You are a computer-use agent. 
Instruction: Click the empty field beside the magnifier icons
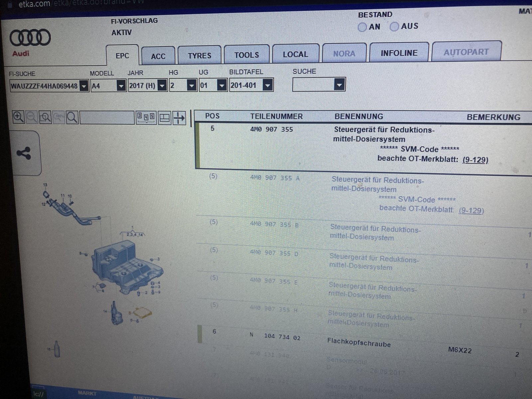tap(107, 117)
